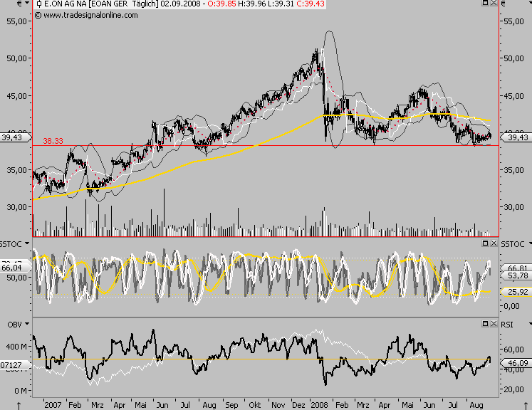Close the SSTOC indicator panel
This screenshot has width=532, height=410.
[x=494, y=243]
